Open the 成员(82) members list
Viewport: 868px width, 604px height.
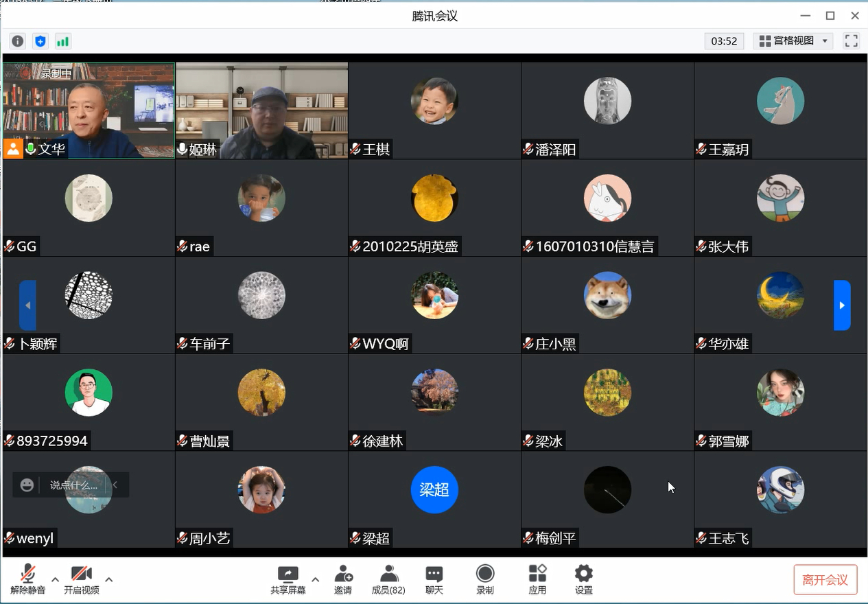pos(388,579)
